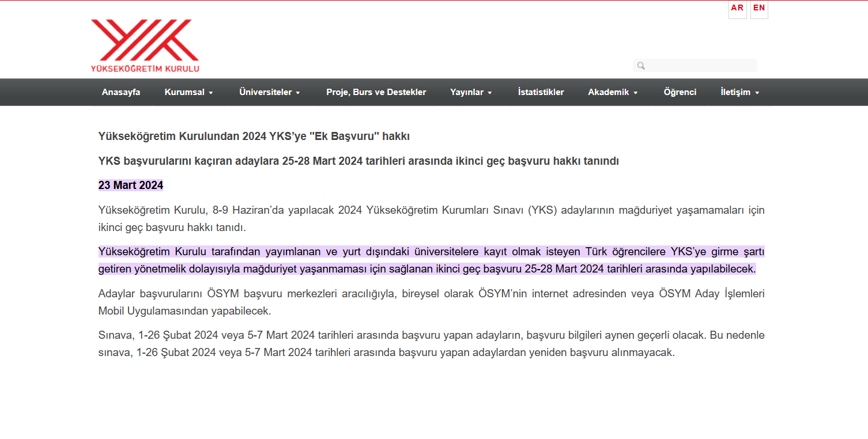Click the highlighted paragraph about yurt dışındaki üniversiteler
This screenshot has width=868, height=439.
[x=431, y=260]
